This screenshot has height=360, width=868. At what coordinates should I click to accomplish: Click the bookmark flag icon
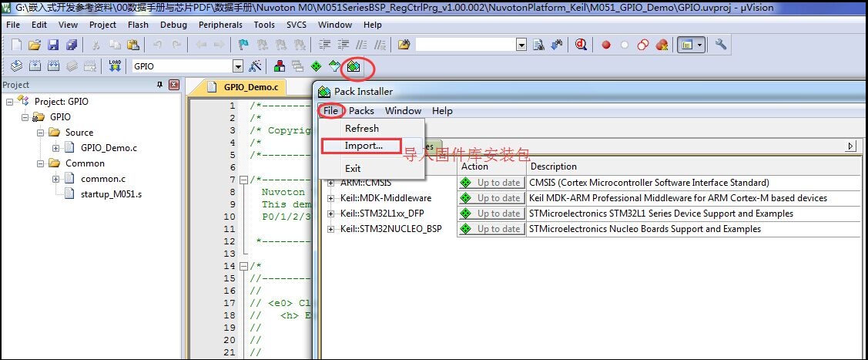click(243, 45)
